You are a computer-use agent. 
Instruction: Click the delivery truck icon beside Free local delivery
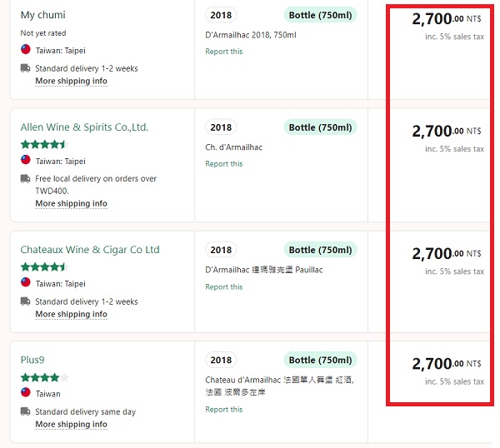[26, 178]
